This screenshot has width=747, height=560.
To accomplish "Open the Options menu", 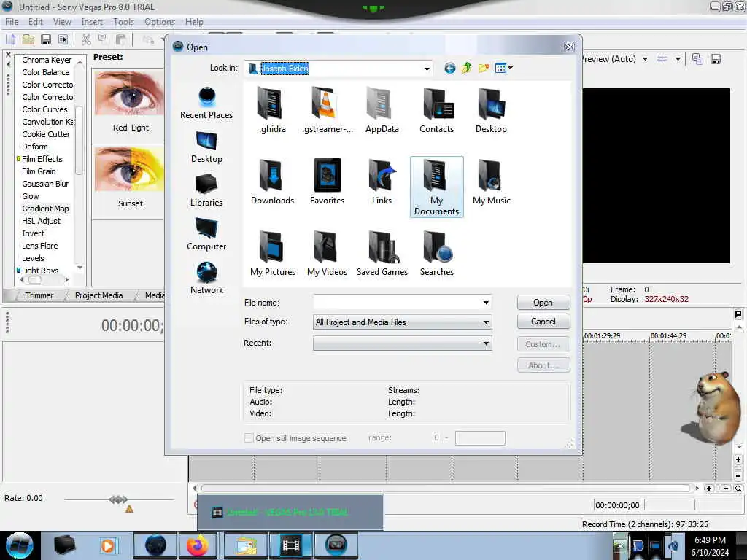I will tap(160, 22).
